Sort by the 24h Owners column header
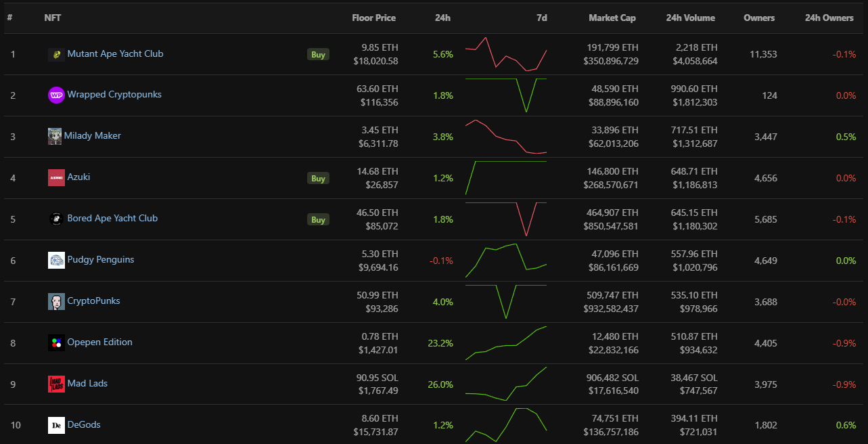This screenshot has height=444, width=868. pos(829,18)
